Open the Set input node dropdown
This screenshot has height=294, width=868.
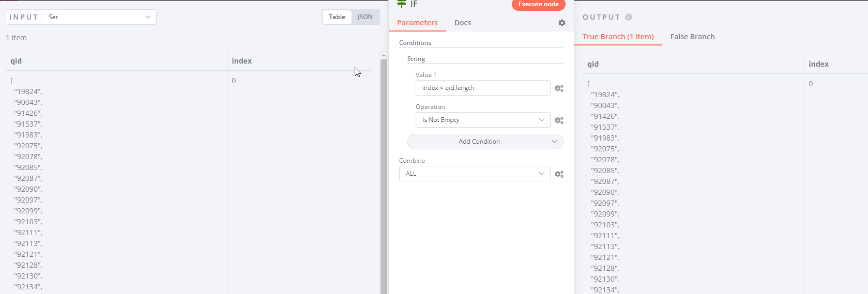[99, 17]
